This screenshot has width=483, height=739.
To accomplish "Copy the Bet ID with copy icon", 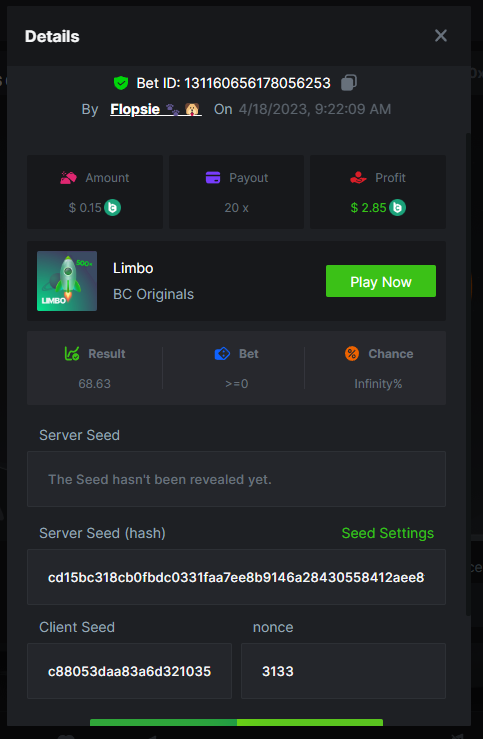I will point(348,83).
